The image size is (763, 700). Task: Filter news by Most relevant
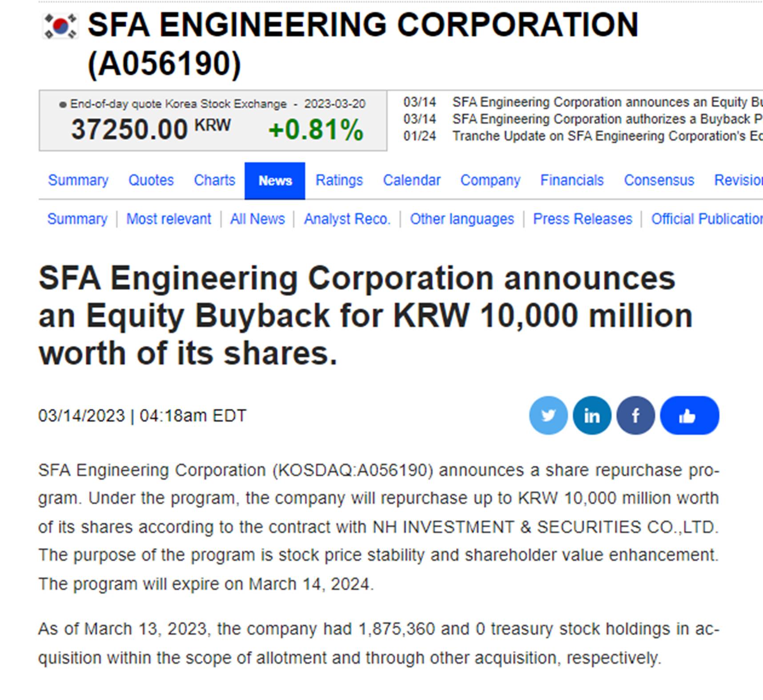(169, 219)
